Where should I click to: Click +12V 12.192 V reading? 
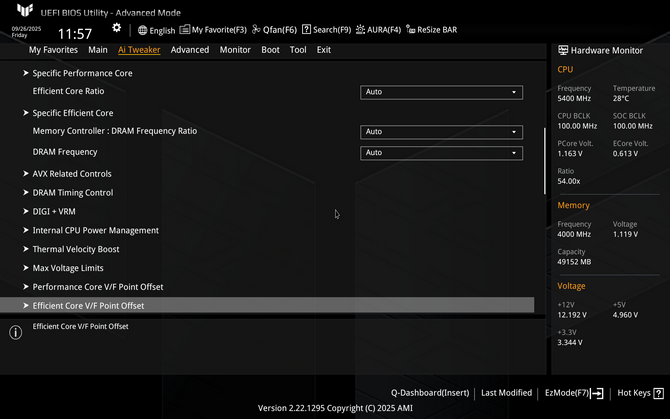click(572, 315)
